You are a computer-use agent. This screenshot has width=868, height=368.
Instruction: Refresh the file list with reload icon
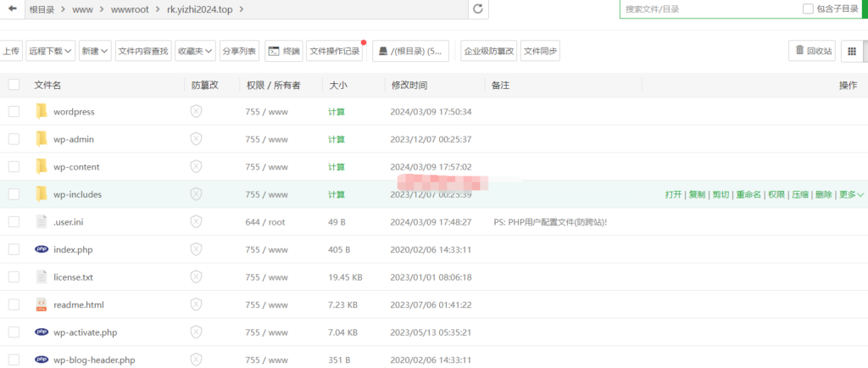coord(478,8)
